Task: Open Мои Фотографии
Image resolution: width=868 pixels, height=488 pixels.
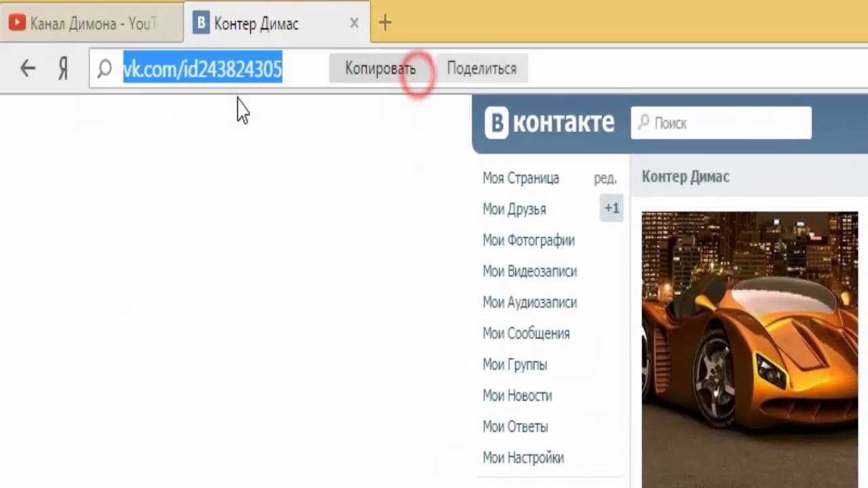Action: 529,241
